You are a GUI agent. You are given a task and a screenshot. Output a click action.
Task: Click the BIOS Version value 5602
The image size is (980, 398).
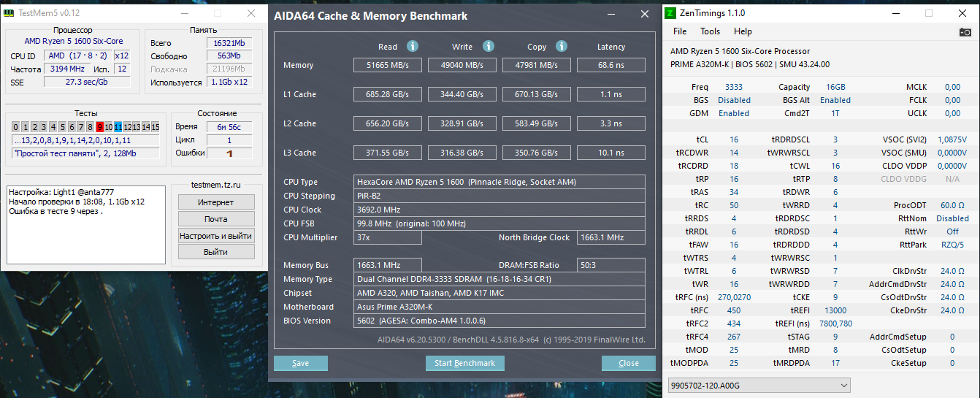[499, 321]
